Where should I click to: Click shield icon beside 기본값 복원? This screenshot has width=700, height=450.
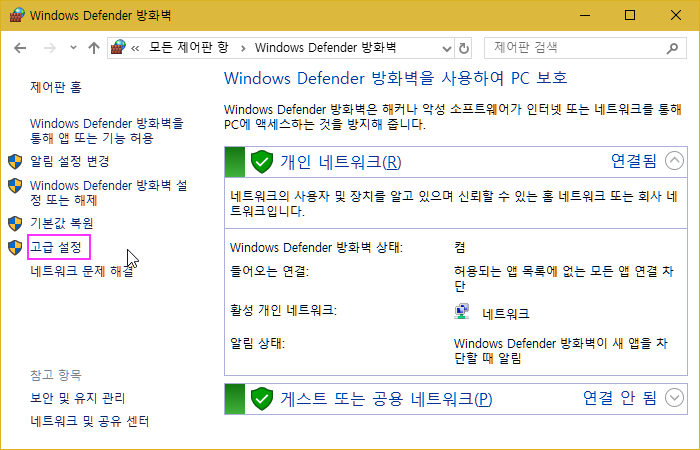point(15,223)
